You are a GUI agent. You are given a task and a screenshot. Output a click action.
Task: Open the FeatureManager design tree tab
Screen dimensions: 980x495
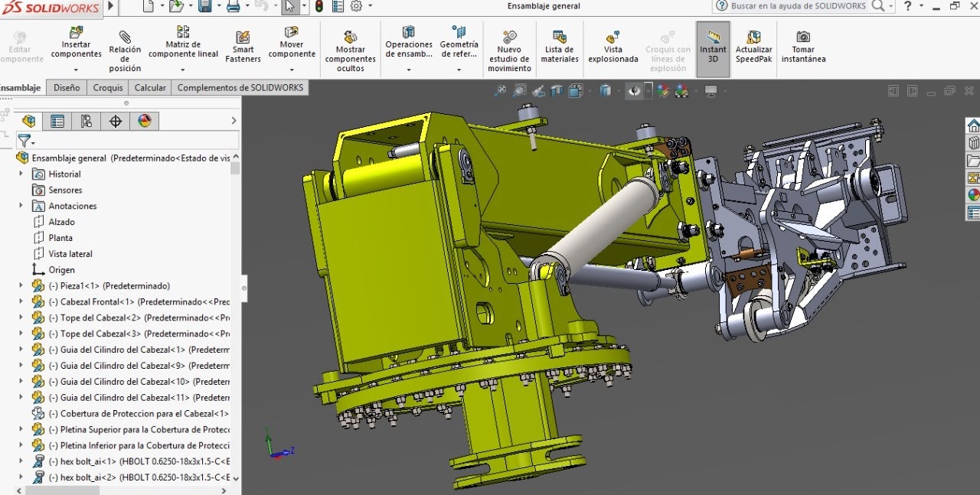coord(29,121)
